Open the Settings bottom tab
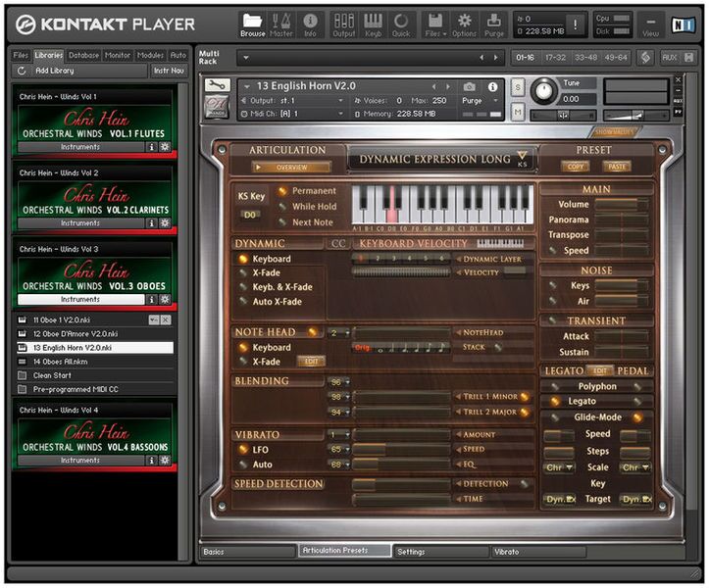The image size is (709, 588). (441, 552)
